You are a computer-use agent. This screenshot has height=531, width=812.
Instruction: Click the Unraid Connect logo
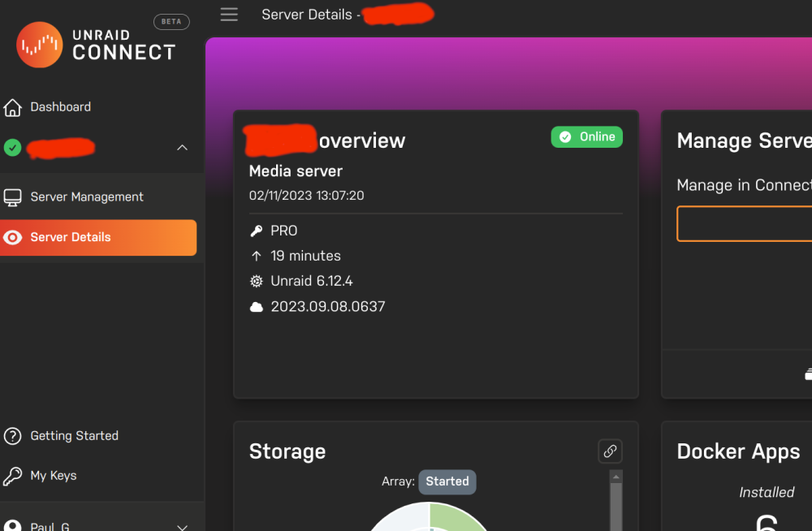[x=96, y=45]
